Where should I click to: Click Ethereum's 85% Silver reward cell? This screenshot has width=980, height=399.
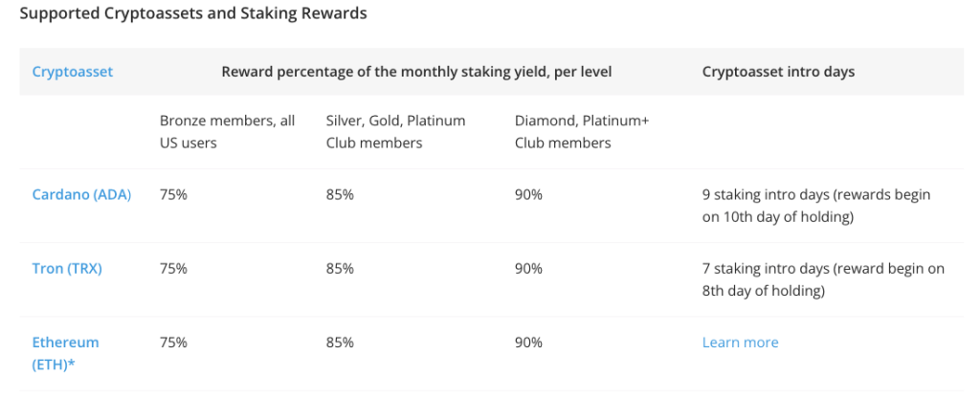coord(340,343)
